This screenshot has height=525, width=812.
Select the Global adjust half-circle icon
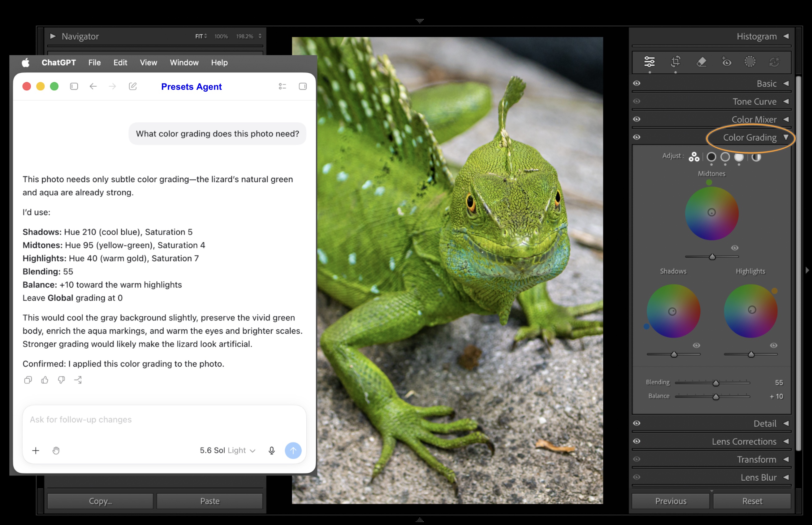point(757,157)
